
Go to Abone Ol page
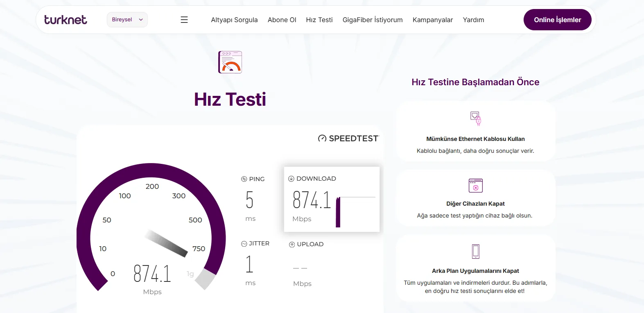click(x=282, y=20)
